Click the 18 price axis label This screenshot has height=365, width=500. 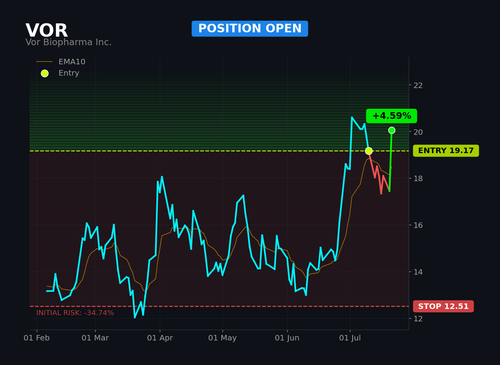click(418, 179)
